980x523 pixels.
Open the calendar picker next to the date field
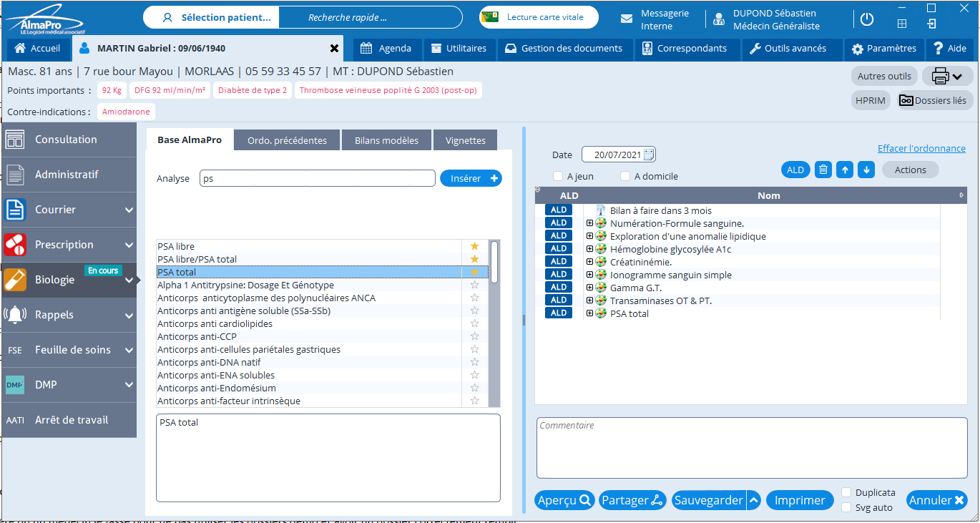tap(649, 155)
